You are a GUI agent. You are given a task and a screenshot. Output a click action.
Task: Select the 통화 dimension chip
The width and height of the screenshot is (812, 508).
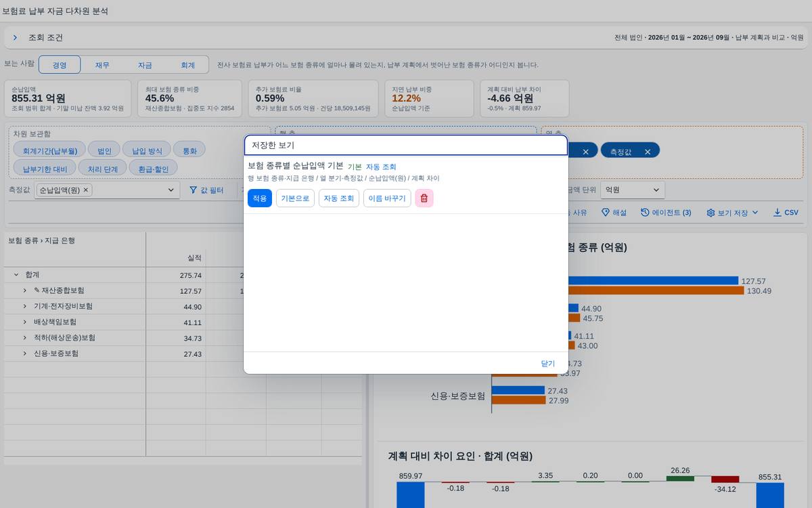[189, 150]
